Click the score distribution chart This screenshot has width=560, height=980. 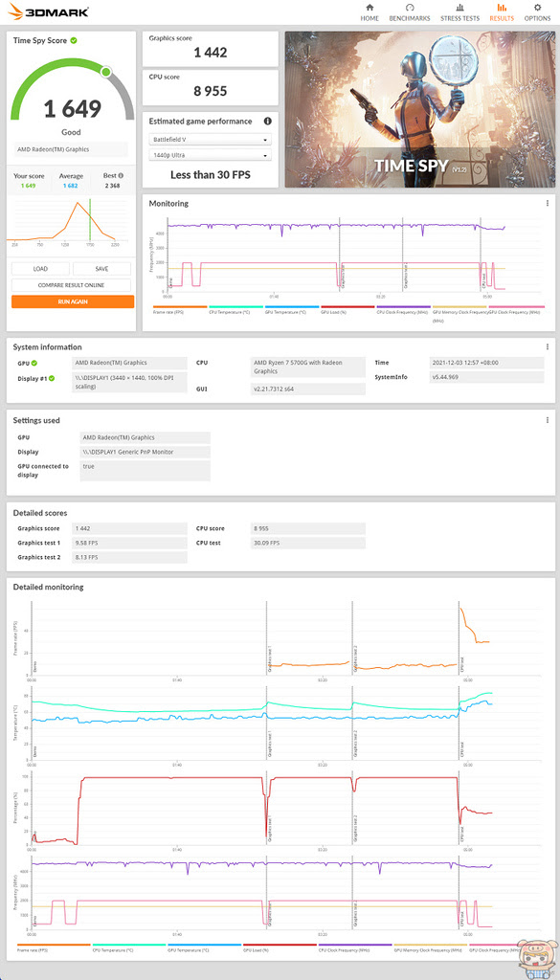tap(70, 224)
